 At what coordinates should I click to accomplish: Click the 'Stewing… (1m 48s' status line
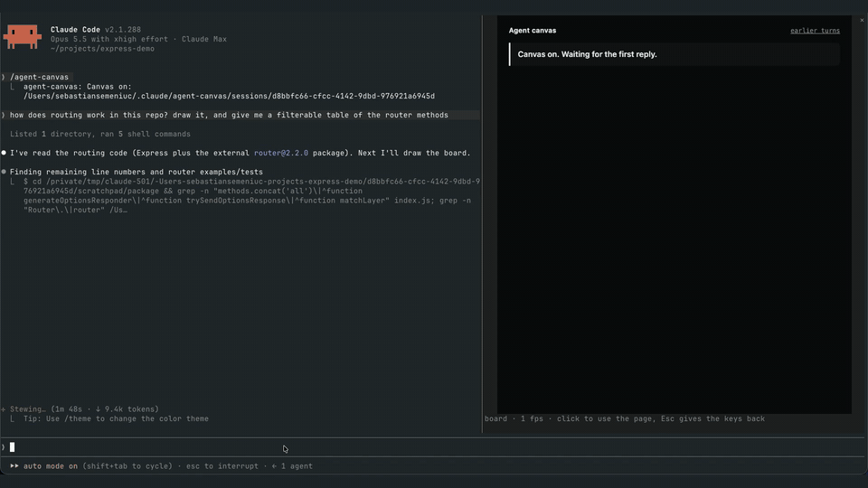84,408
